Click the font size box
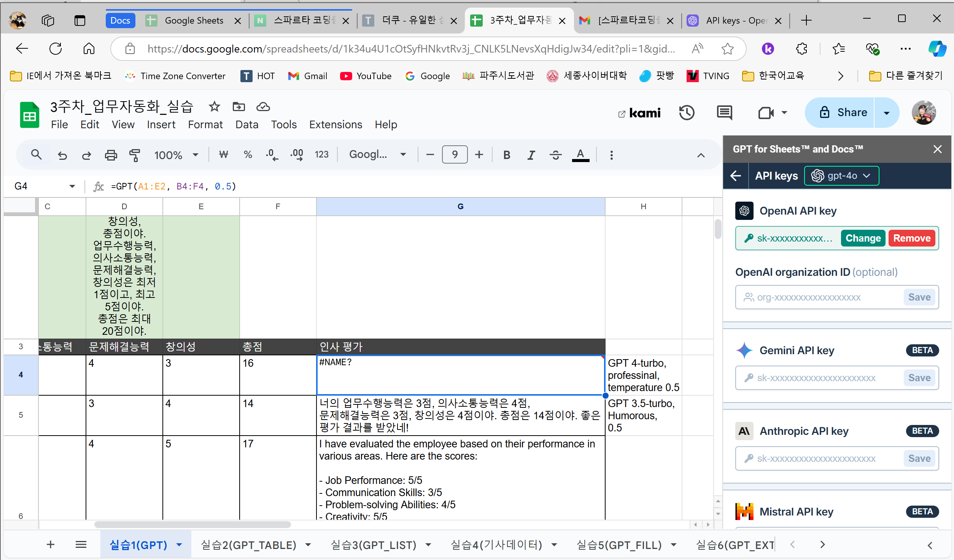 [x=455, y=154]
